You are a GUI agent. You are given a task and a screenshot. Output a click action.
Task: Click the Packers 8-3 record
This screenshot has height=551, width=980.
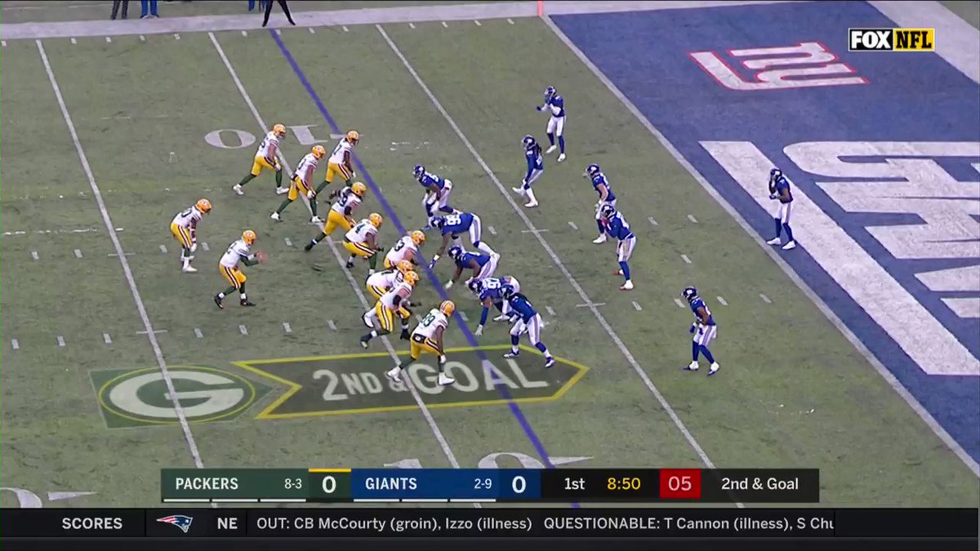(x=293, y=484)
